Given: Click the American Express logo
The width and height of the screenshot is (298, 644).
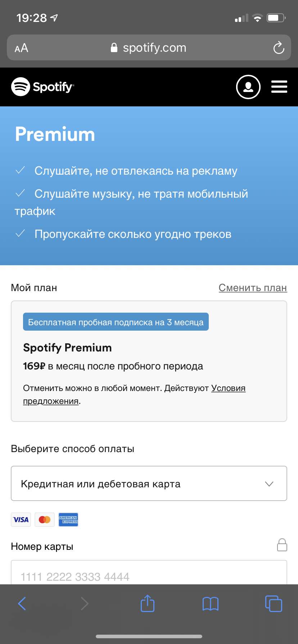Looking at the screenshot, I should tap(68, 520).
